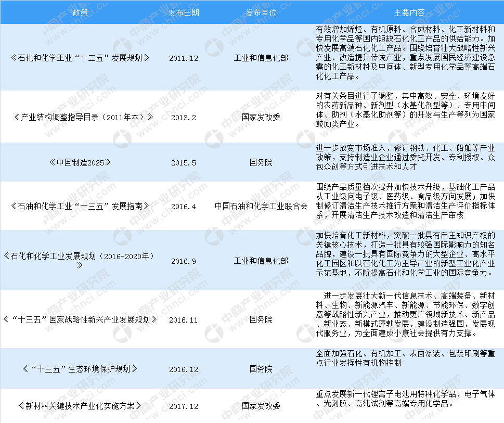
Task: Click 工业和信息化部 in the 2011.12 row
Action: (261, 58)
